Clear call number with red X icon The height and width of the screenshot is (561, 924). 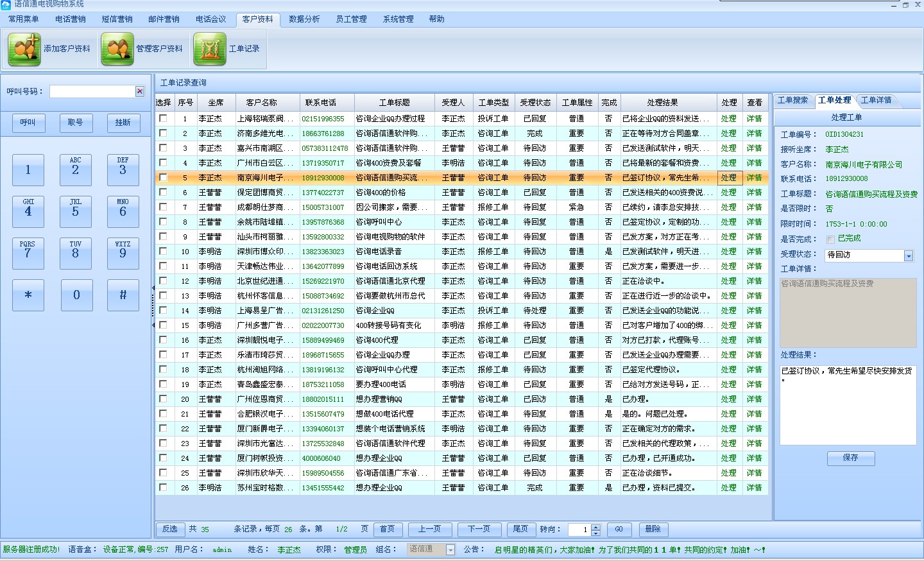[140, 92]
